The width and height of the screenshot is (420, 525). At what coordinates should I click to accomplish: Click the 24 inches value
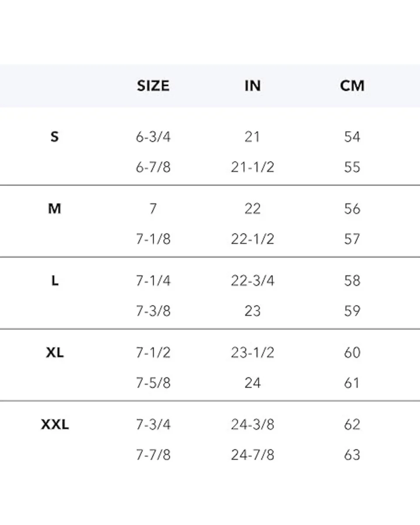252,383
